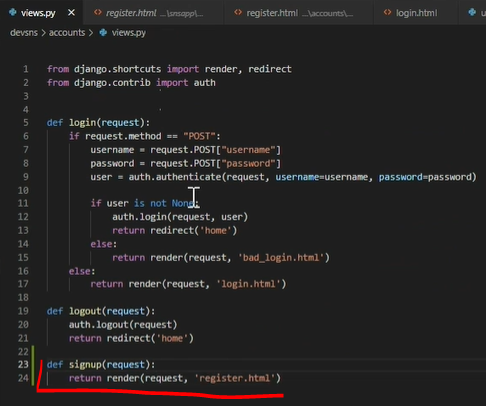Click 'def signup(request):' on line 23
Viewport: 486px width, 406px height.
click(101, 364)
